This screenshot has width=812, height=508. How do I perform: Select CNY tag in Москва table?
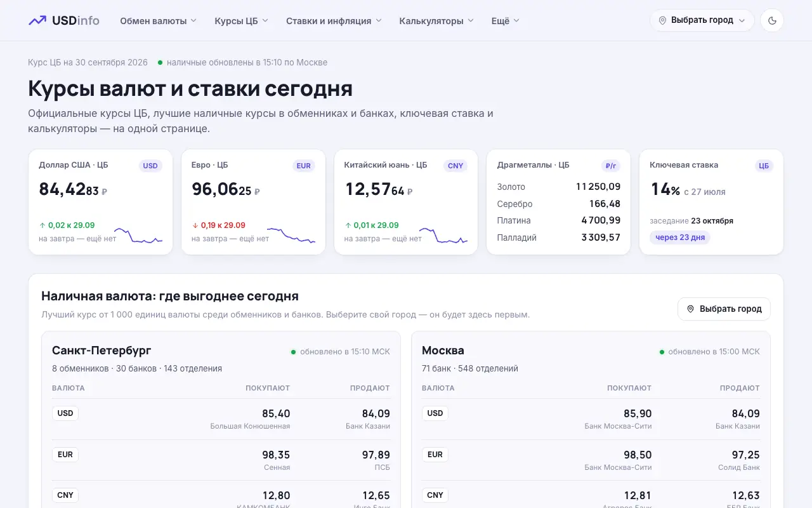(x=435, y=495)
